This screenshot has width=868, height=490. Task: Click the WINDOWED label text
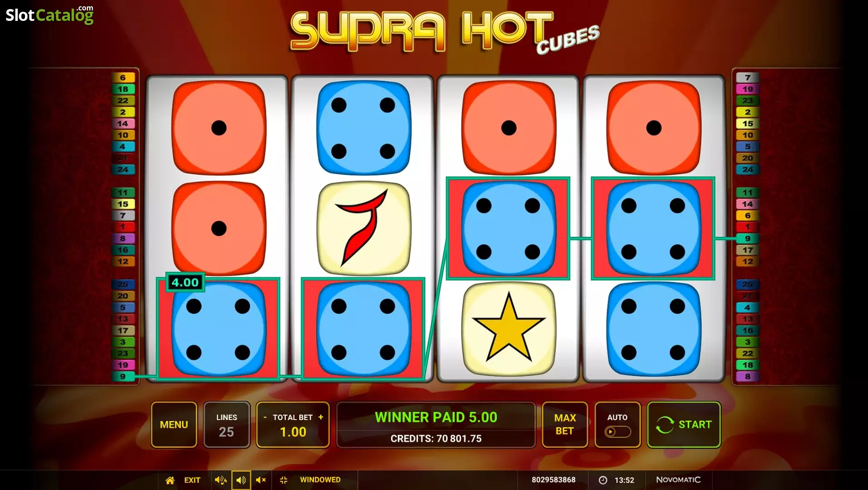[320, 480]
